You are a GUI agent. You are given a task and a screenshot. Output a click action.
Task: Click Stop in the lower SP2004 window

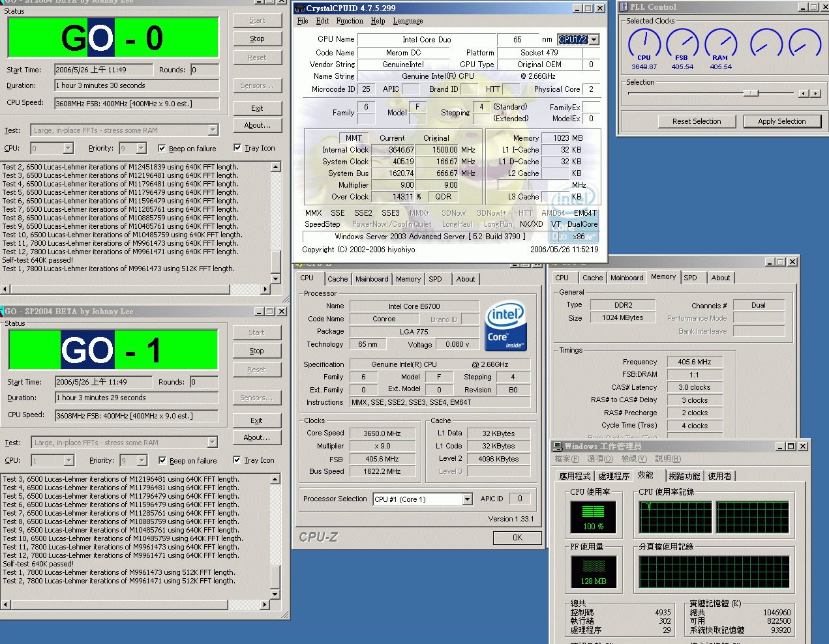point(256,351)
